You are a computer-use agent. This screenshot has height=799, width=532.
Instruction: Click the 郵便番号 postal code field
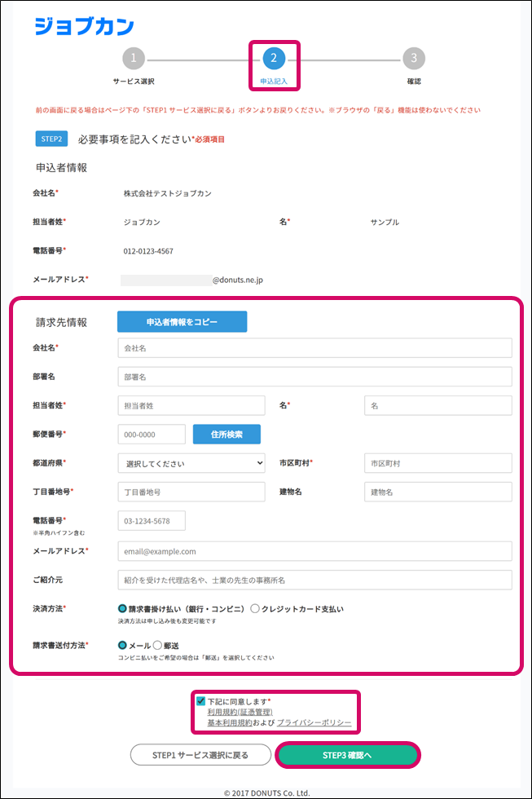pos(152,435)
